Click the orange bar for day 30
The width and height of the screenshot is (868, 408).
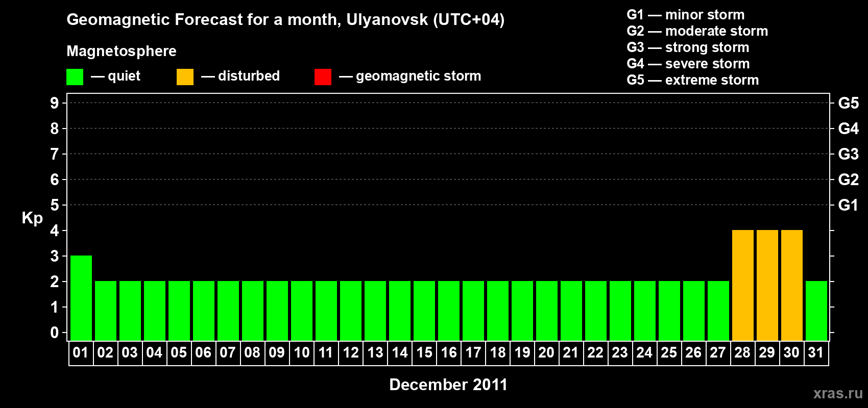coord(792,285)
